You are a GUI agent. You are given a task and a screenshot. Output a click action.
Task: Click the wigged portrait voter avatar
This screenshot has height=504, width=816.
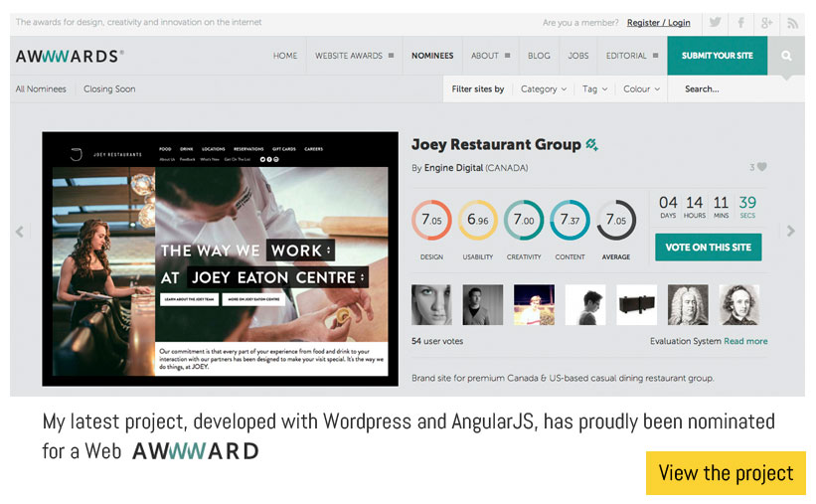click(688, 304)
